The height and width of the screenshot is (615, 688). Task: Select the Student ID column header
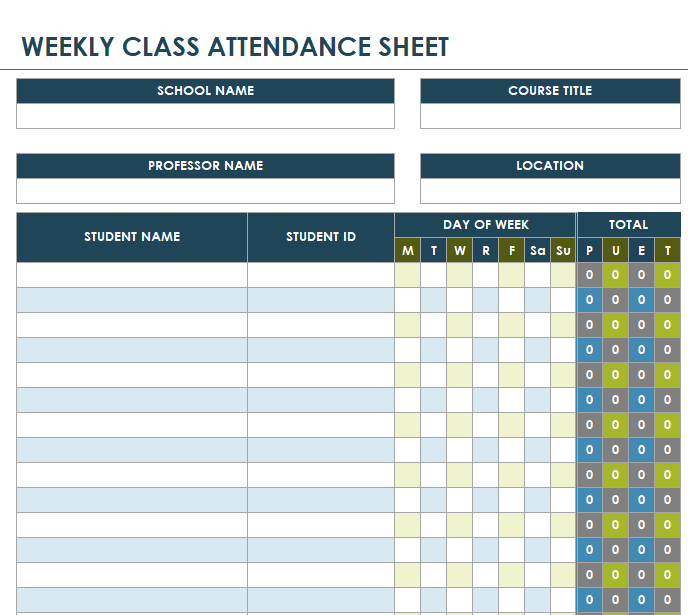click(x=321, y=237)
